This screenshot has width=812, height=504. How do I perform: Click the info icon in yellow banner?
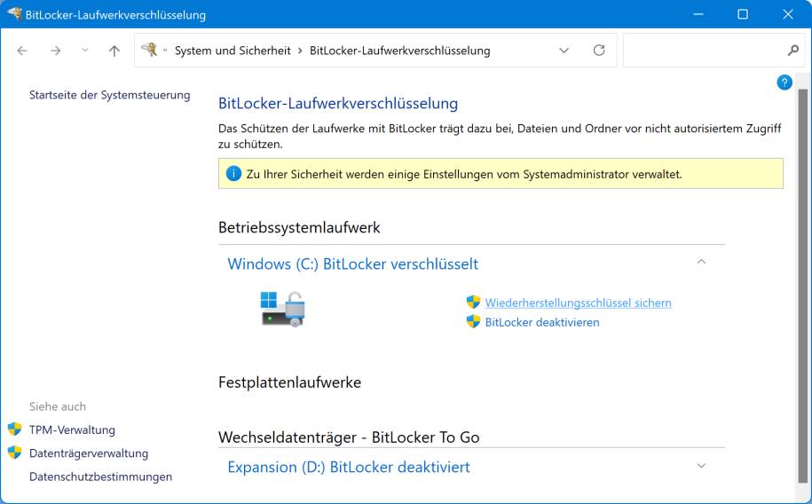click(x=233, y=174)
